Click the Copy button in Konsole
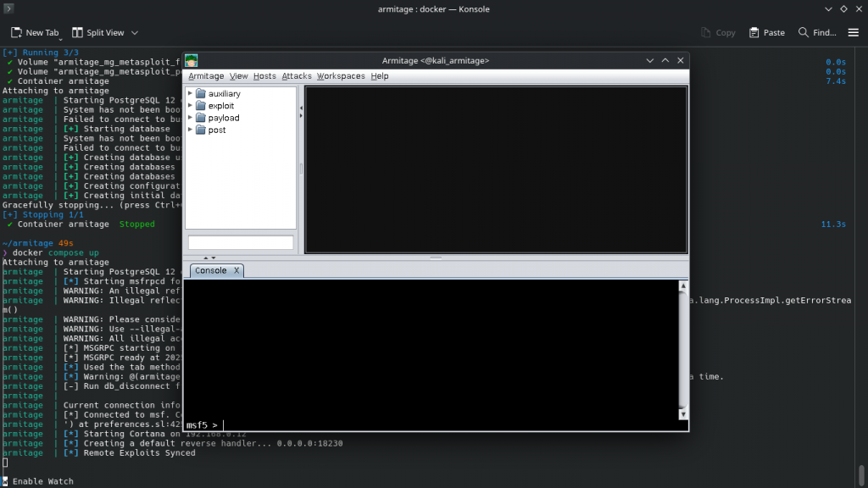This screenshot has width=868, height=488. tap(718, 33)
